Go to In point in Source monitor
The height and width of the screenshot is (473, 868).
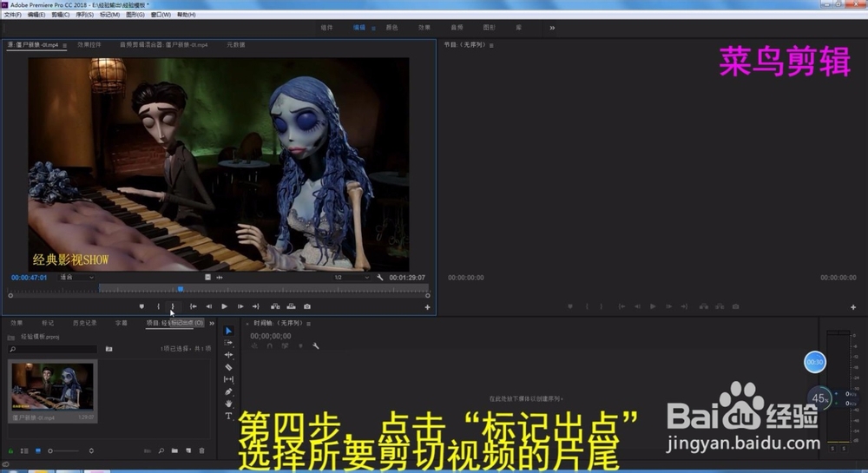click(x=194, y=305)
